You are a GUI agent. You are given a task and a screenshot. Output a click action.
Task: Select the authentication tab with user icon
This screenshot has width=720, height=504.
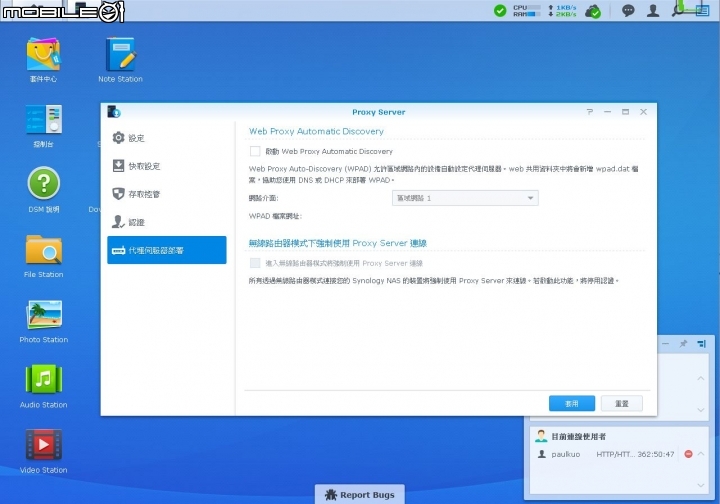click(x=166, y=222)
